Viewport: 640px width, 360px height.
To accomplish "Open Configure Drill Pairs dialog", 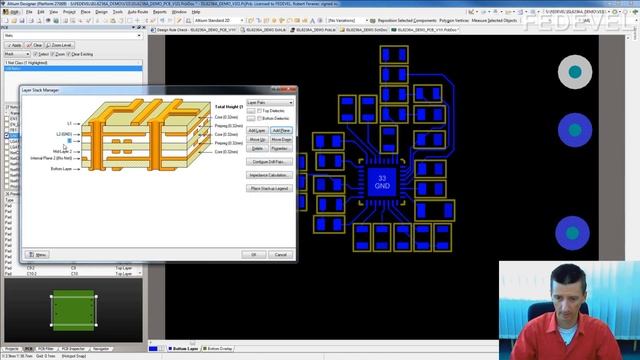I will coord(269,162).
